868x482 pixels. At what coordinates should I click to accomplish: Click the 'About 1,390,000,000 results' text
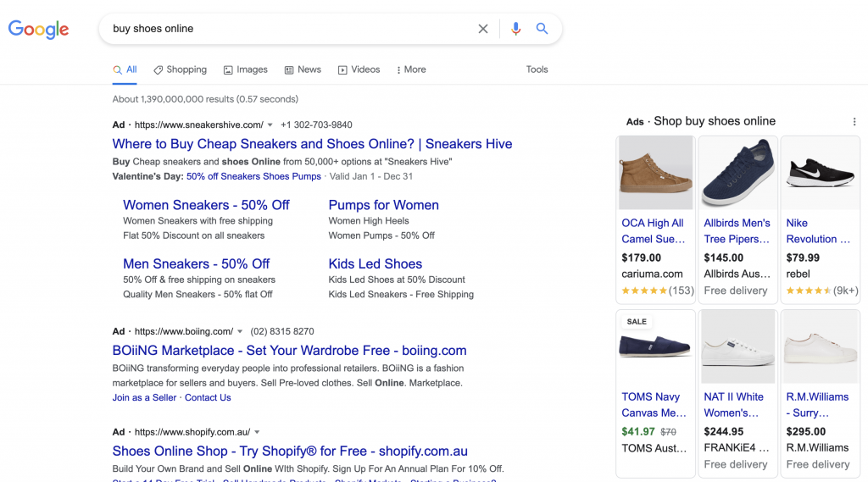(205, 100)
